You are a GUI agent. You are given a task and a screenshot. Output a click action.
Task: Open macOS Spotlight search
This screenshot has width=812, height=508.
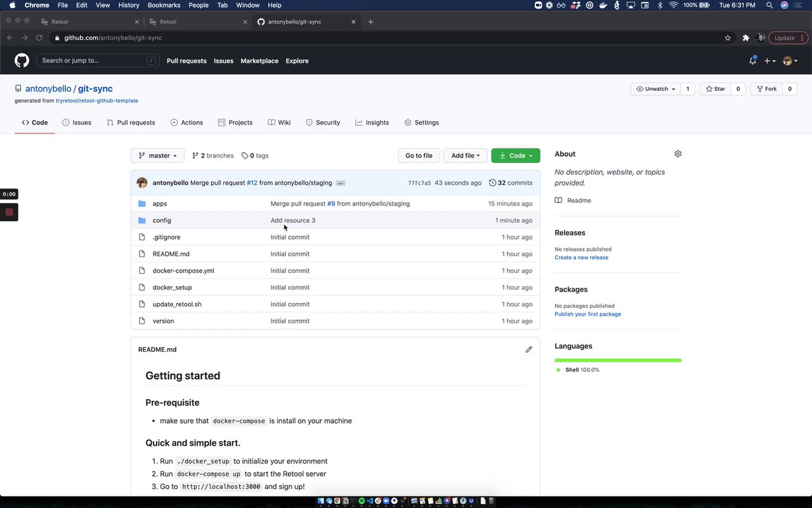tap(769, 5)
